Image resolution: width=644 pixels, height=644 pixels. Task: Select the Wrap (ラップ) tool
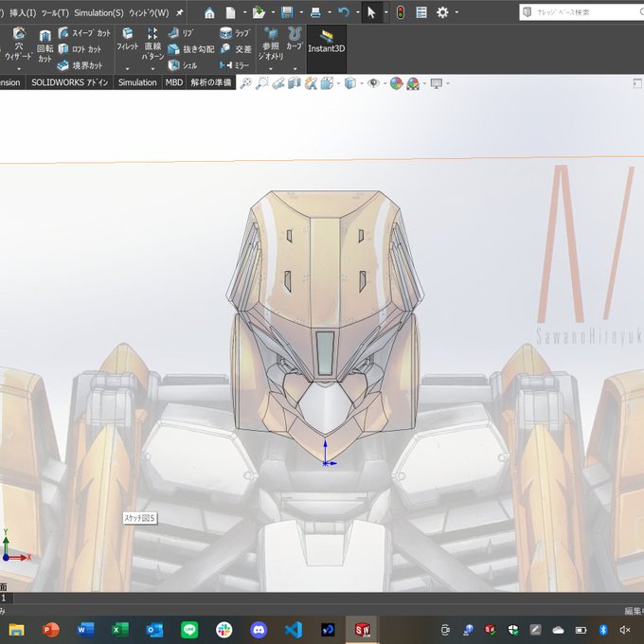tap(235, 33)
